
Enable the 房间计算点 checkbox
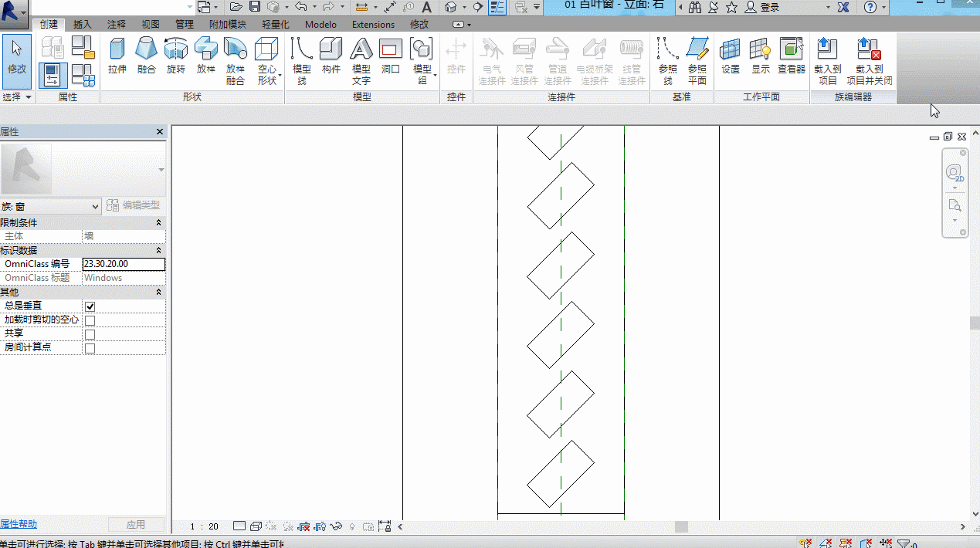[90, 348]
